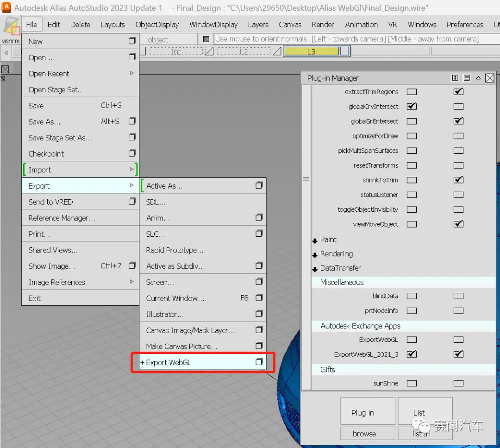Toggle visibility box of the Int layer
The image size is (500, 448).
209,51
